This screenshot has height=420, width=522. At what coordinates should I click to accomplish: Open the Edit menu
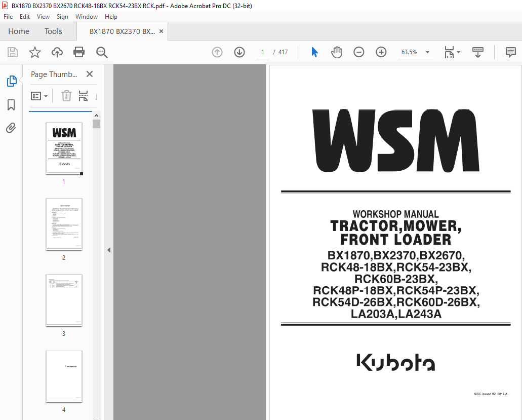click(x=25, y=17)
